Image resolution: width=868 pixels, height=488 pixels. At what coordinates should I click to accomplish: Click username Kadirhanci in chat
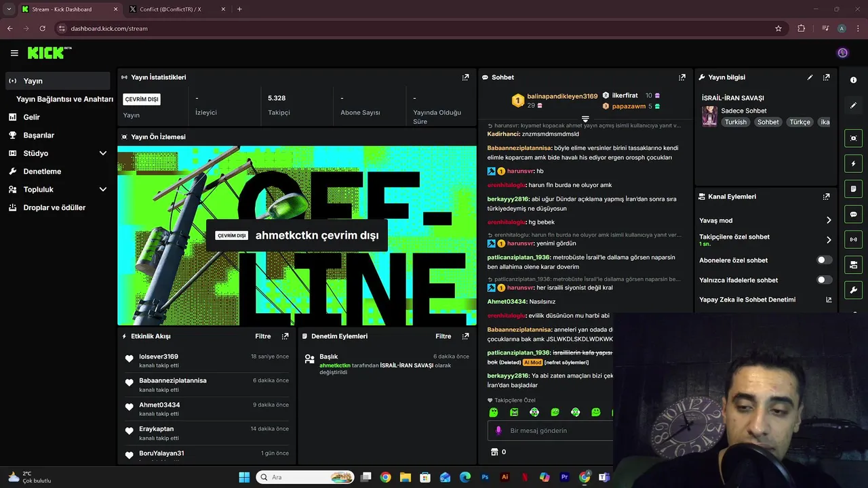[x=503, y=134]
